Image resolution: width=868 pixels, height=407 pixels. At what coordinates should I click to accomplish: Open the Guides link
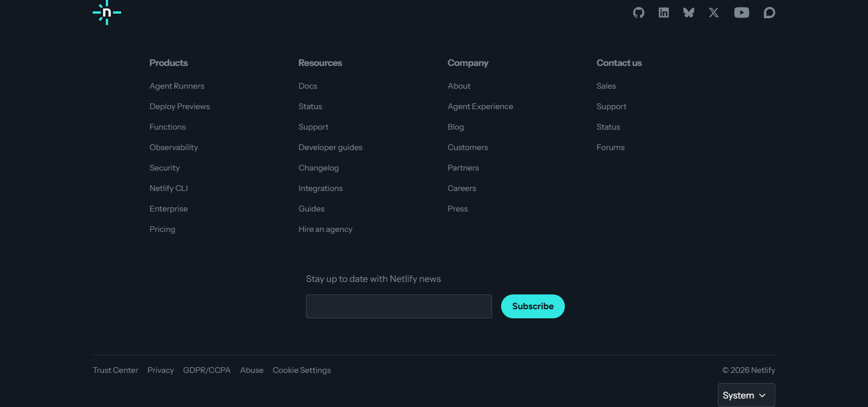(x=312, y=209)
